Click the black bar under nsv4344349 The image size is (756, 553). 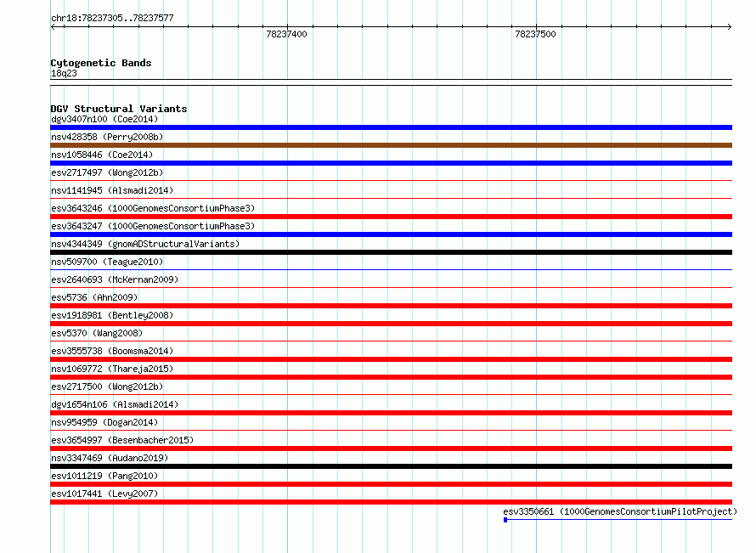tap(391, 252)
